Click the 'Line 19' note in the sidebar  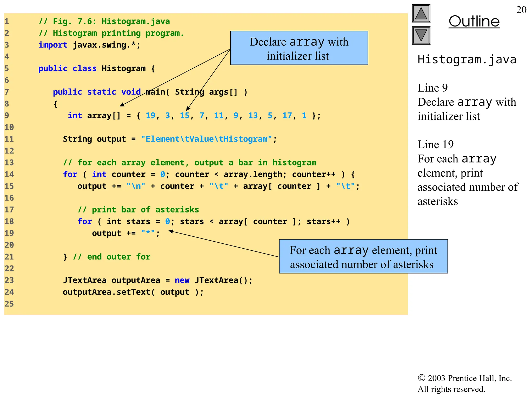tap(435, 144)
